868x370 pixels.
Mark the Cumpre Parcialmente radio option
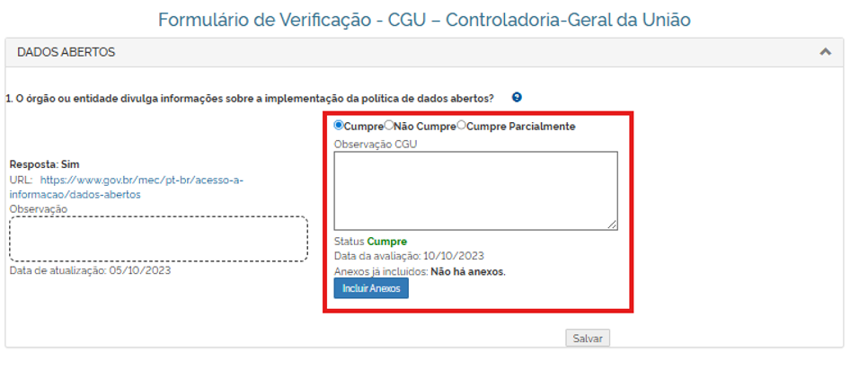click(x=462, y=126)
